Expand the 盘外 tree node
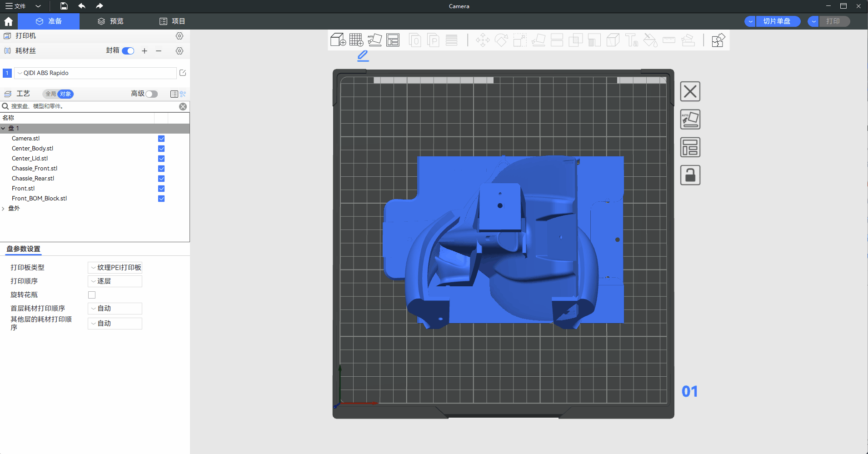 coord(4,209)
